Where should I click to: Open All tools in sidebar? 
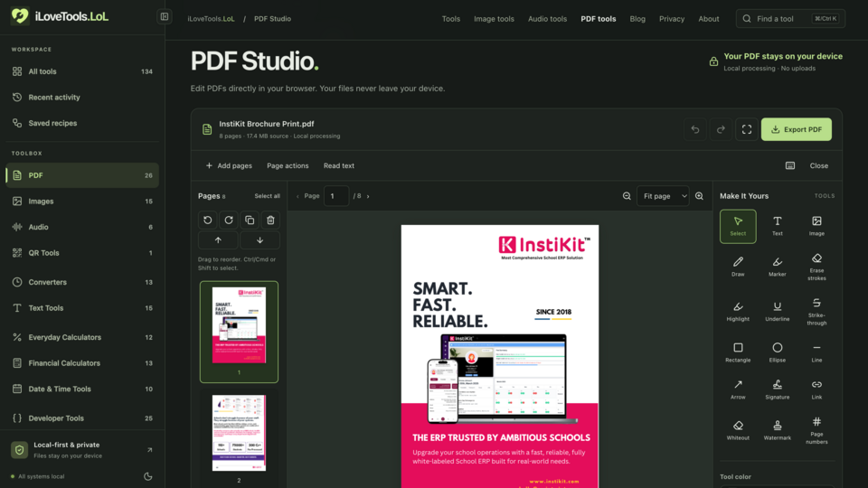pyautogui.click(x=82, y=71)
